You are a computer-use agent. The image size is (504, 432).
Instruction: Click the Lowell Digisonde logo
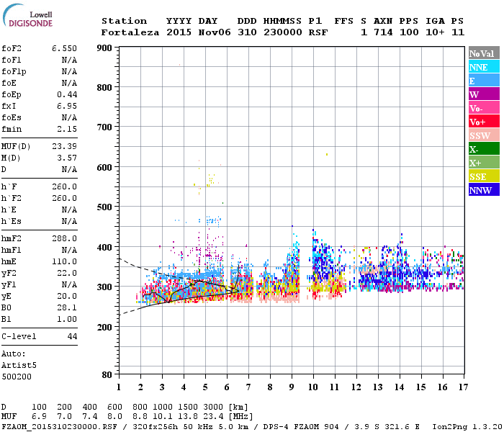(x=27, y=15)
